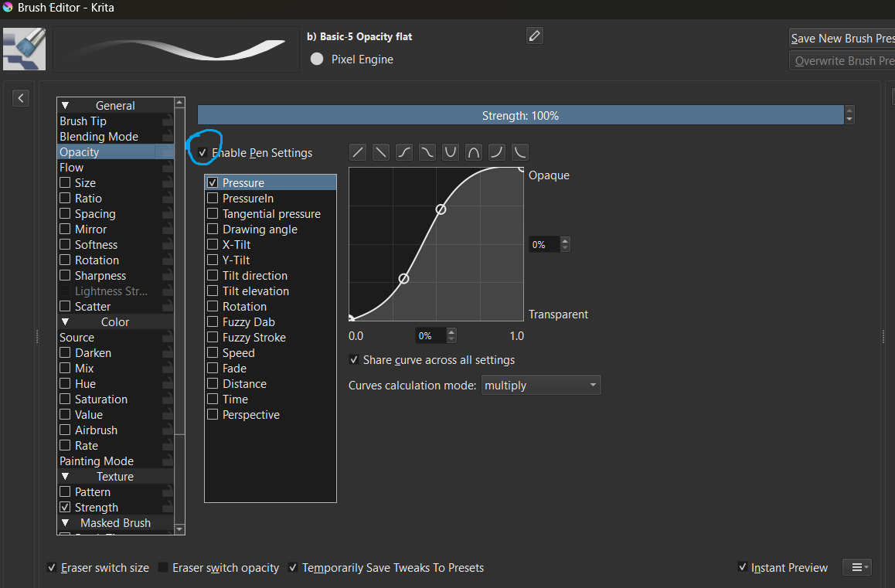Open the Curves calculation mode dropdown
The image size is (895, 588).
tap(540, 385)
